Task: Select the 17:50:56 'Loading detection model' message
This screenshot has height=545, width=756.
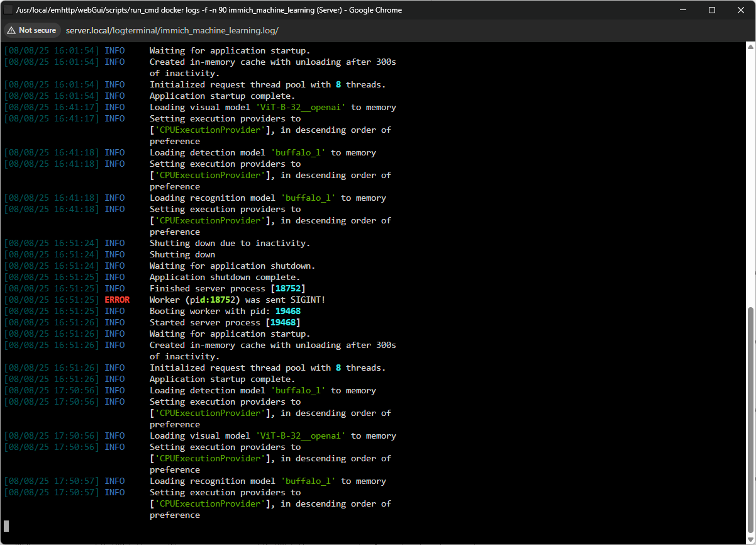Action: pyautogui.click(x=263, y=390)
